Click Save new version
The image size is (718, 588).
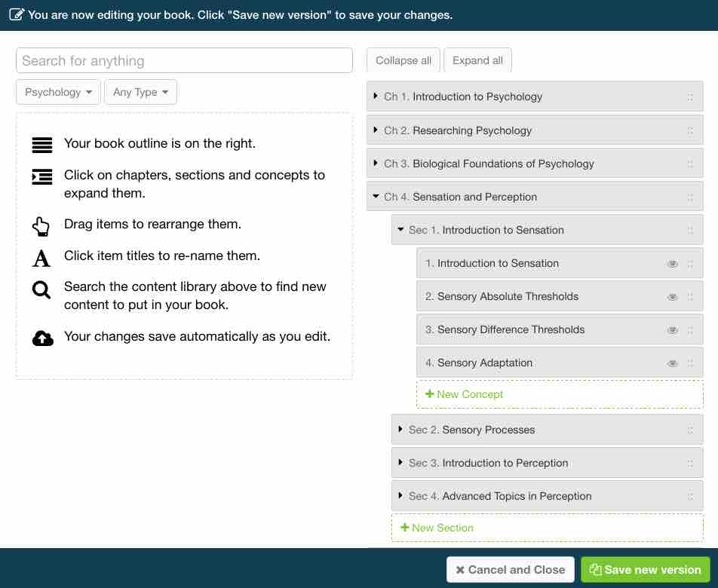click(x=645, y=570)
